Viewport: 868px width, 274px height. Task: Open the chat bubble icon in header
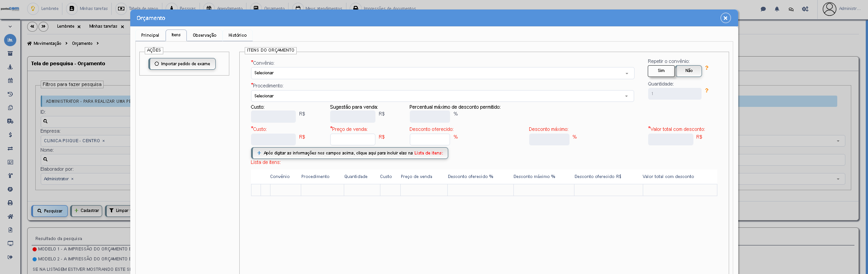[x=763, y=9]
